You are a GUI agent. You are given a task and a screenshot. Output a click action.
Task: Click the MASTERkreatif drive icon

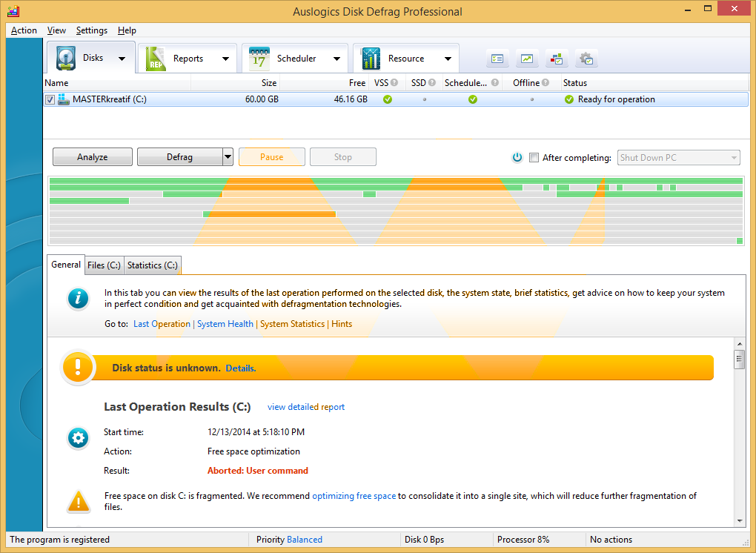(63, 99)
